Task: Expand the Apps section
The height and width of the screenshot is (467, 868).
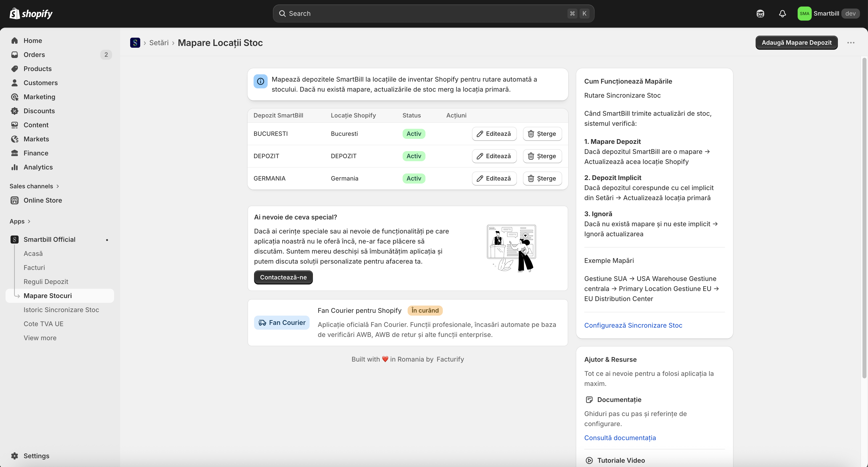Action: (x=20, y=221)
